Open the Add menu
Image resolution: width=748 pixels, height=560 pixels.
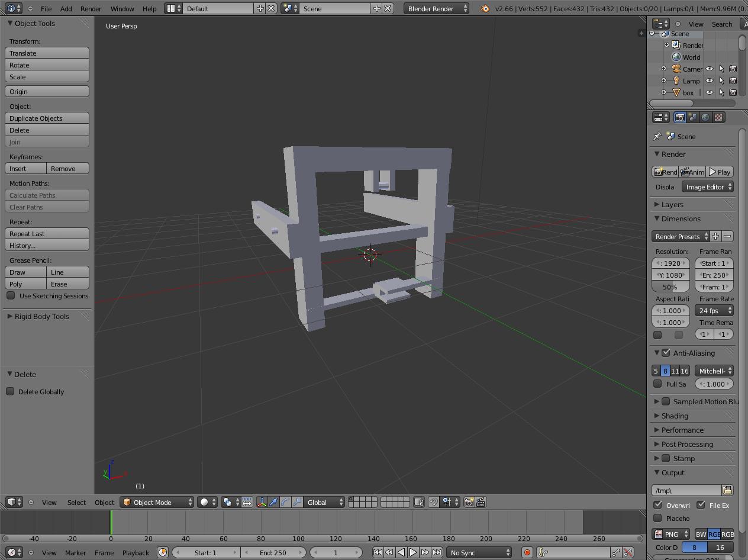coord(66,8)
